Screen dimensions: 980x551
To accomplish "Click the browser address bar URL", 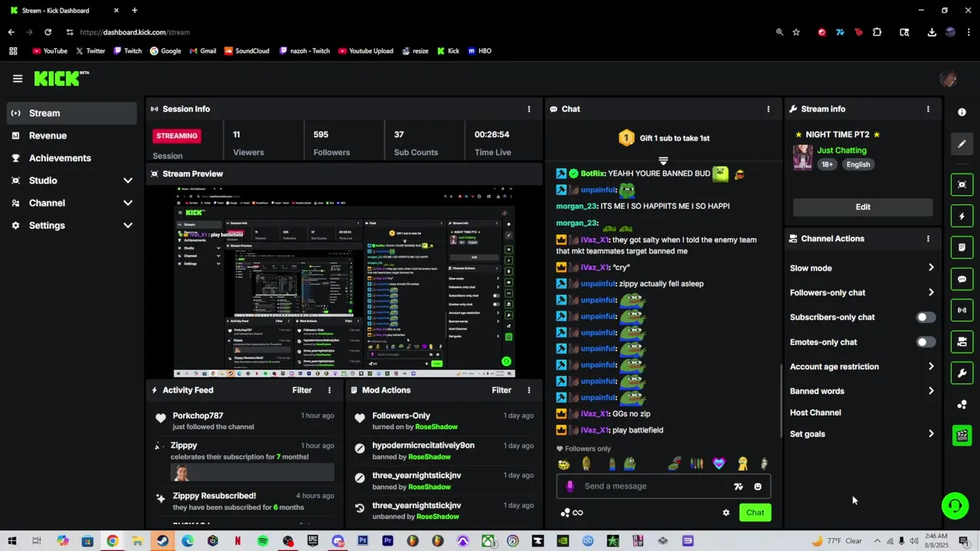I will point(135,32).
